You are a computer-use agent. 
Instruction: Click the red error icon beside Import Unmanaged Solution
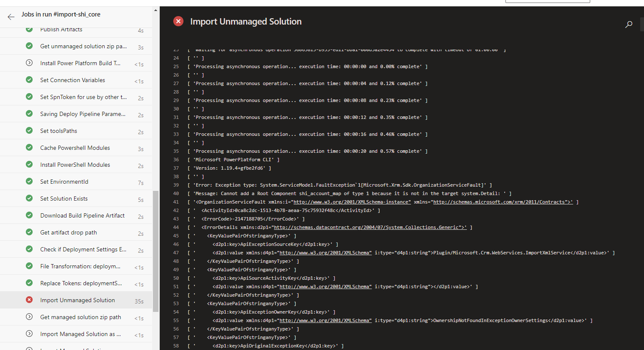29,300
